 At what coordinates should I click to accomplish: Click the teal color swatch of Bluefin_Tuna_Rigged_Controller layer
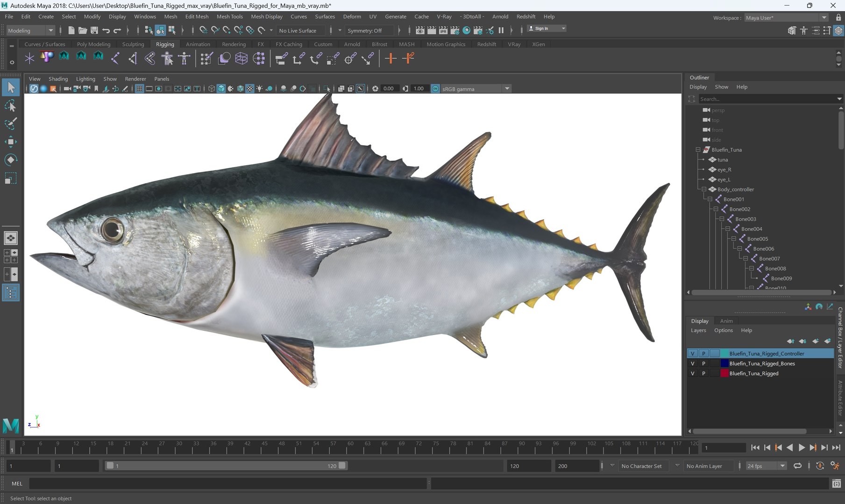tap(724, 354)
